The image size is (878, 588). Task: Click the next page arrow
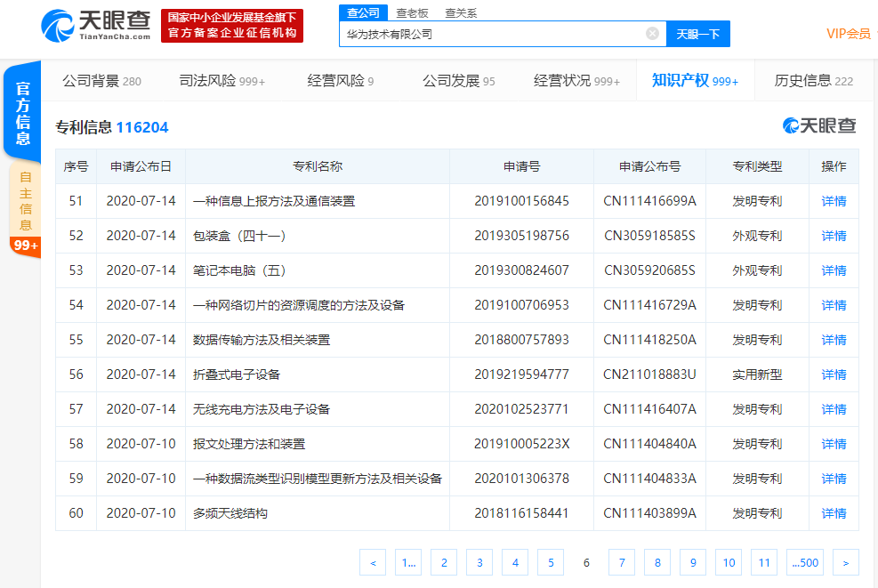click(x=845, y=562)
